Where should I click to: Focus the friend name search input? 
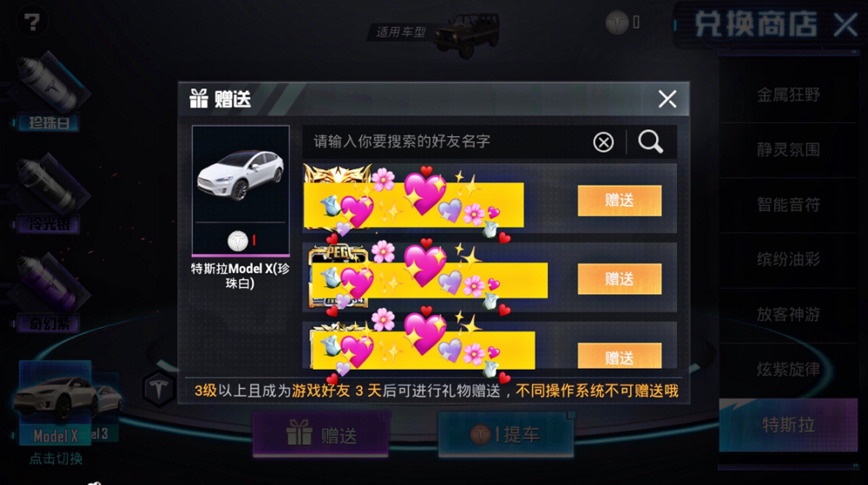click(445, 141)
